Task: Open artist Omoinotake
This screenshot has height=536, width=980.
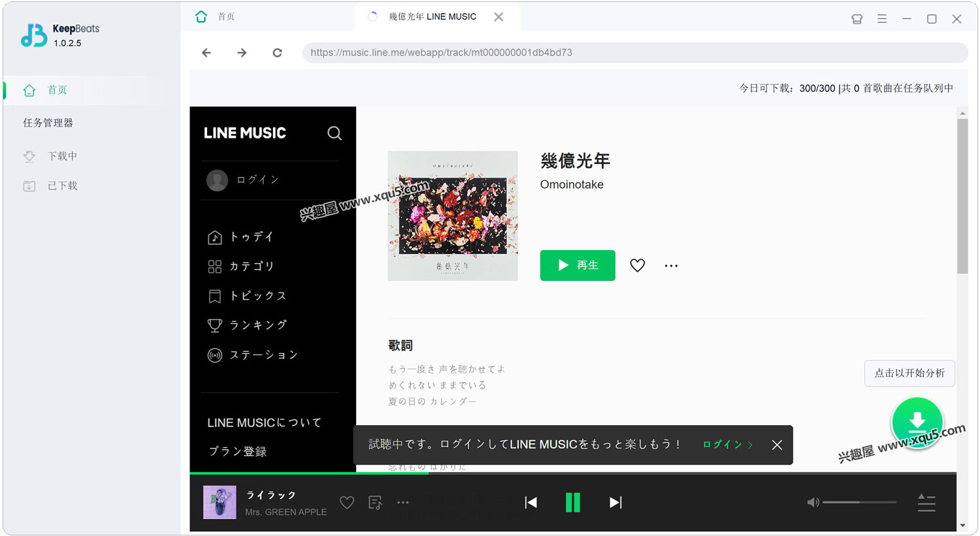Action: (572, 185)
